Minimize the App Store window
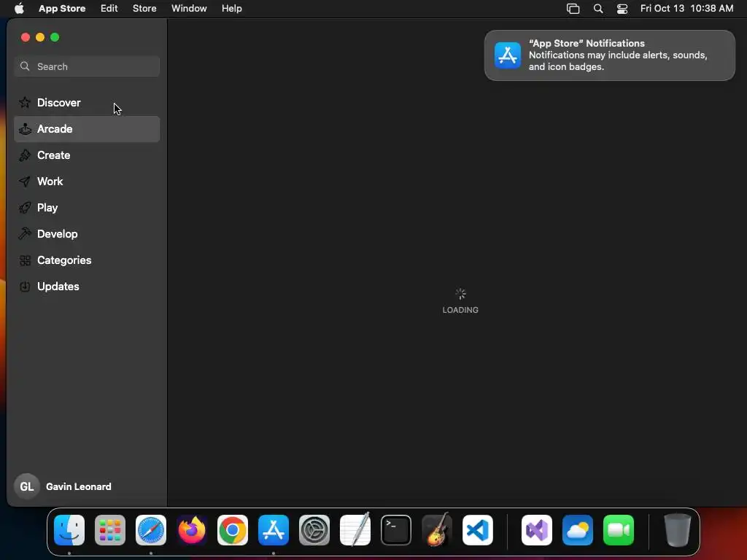The image size is (747, 560). (40, 37)
